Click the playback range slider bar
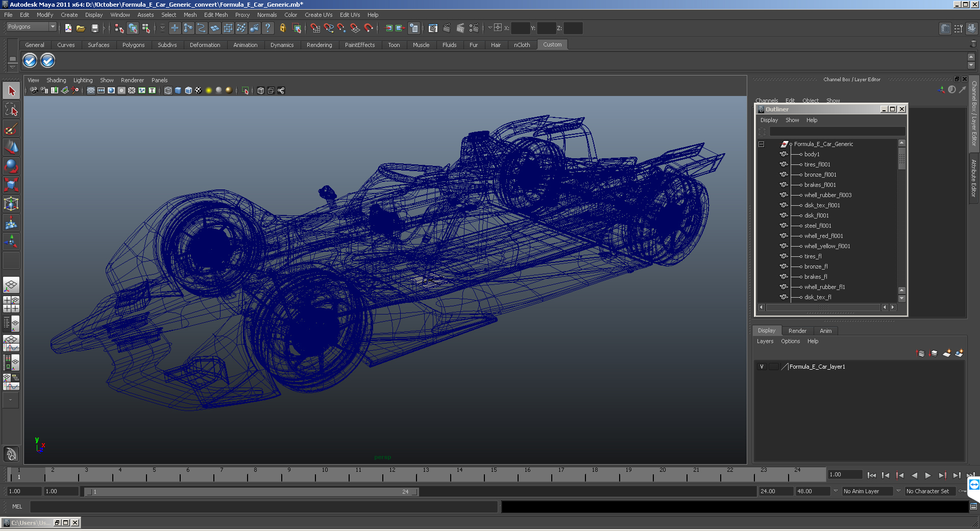This screenshot has width=980, height=531. pos(251,492)
